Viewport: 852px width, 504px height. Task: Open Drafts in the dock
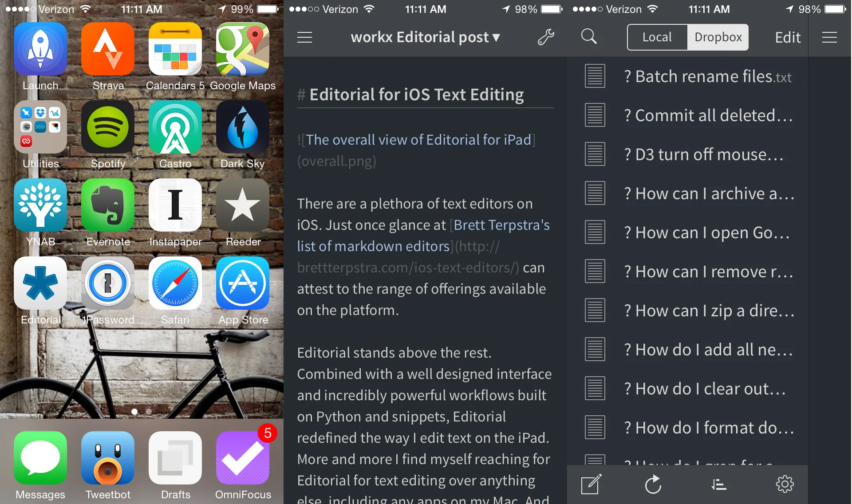point(175,458)
